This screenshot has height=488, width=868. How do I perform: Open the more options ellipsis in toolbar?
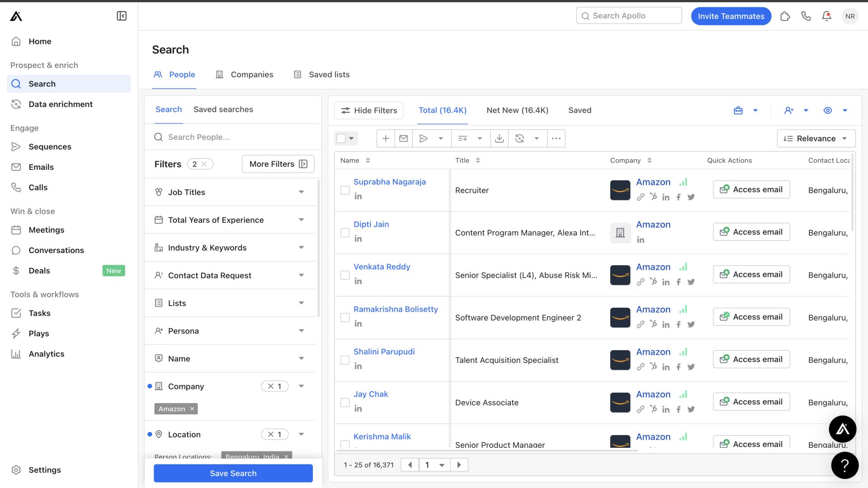(x=557, y=139)
